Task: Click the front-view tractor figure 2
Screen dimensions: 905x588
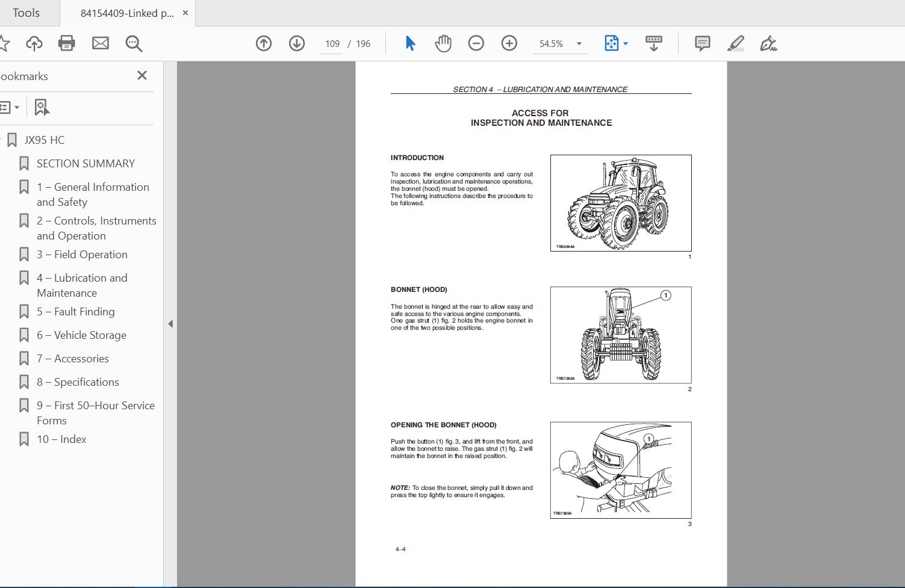Action: click(621, 335)
